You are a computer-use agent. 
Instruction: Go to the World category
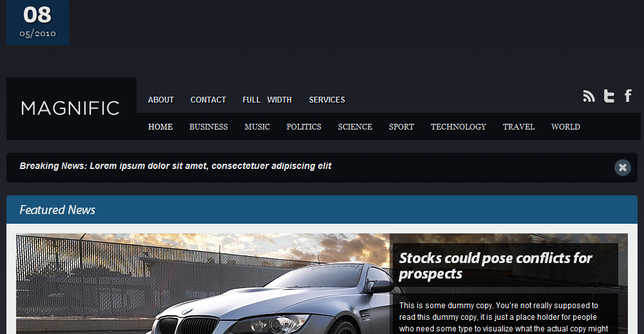tap(565, 126)
